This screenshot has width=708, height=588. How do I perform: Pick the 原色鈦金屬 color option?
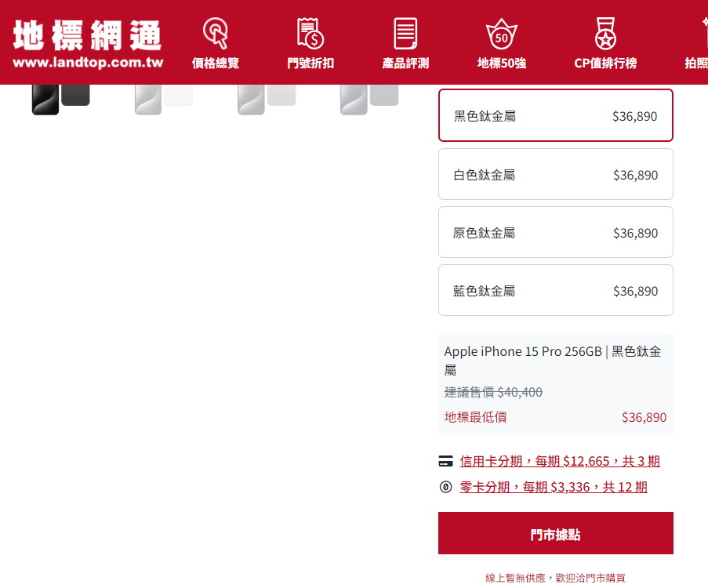click(x=555, y=233)
